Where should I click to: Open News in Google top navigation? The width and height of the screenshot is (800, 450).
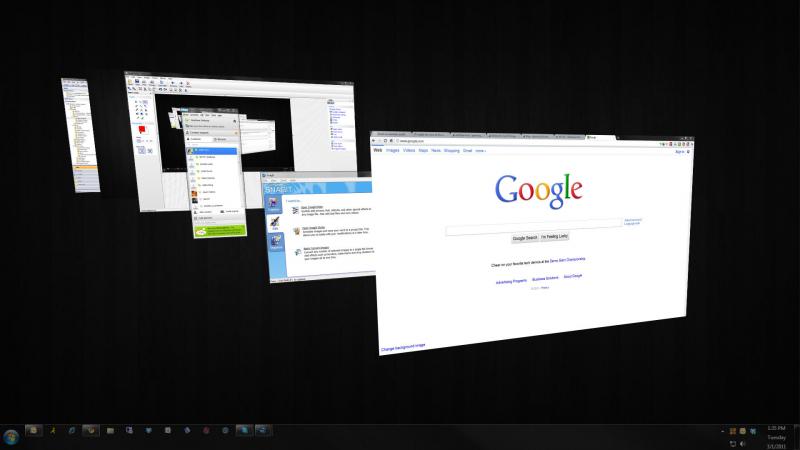click(436, 151)
